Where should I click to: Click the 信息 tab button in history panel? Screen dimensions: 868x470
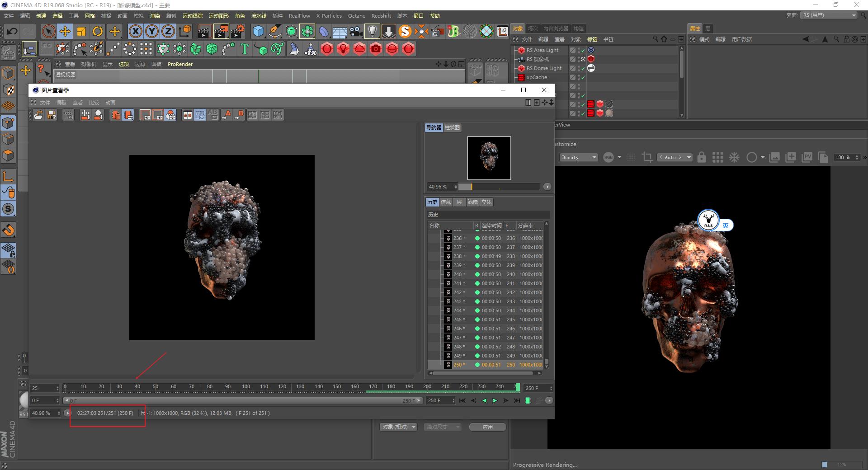[446, 202]
